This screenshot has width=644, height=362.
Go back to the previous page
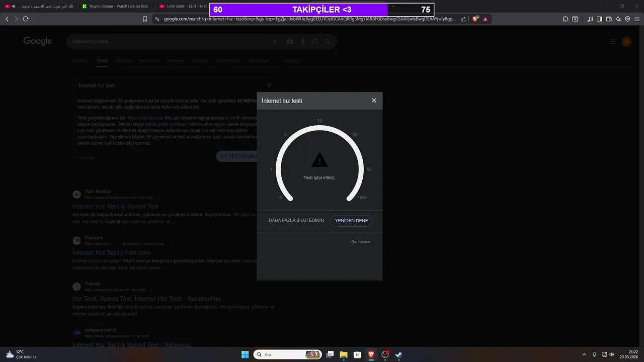(x=7, y=19)
